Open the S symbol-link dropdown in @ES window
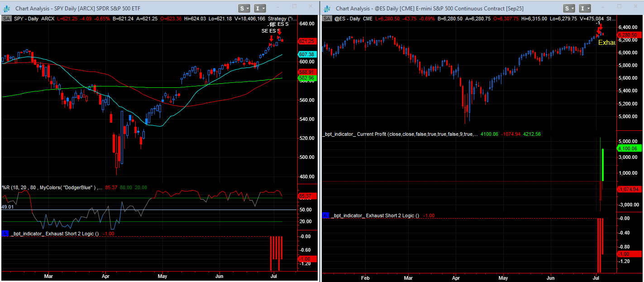This screenshot has height=282, width=644. pyautogui.click(x=569, y=8)
